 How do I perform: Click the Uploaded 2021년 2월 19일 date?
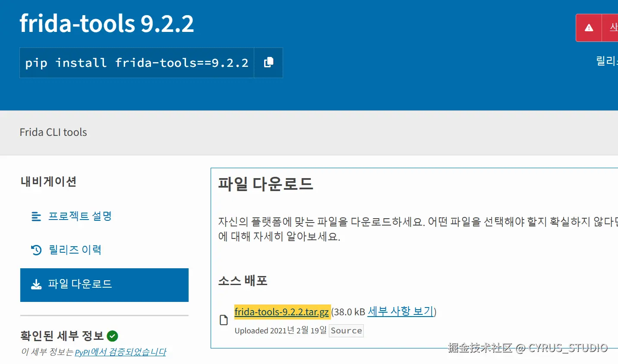click(x=281, y=330)
